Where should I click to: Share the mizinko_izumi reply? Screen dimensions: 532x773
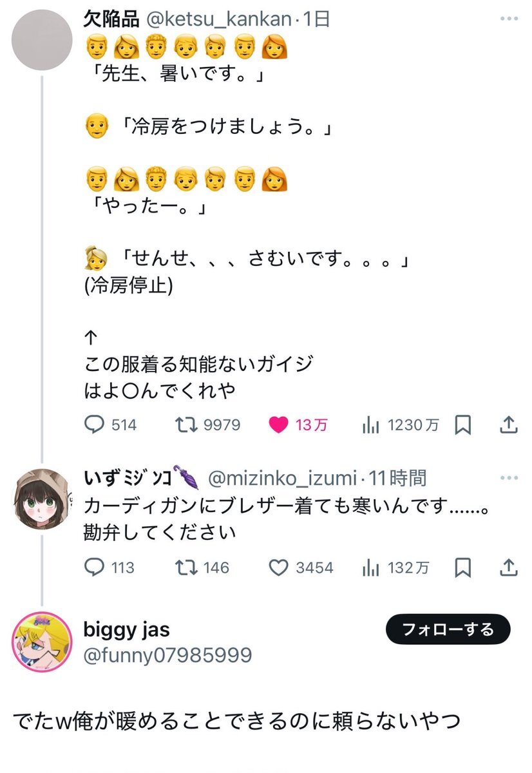[x=508, y=567]
